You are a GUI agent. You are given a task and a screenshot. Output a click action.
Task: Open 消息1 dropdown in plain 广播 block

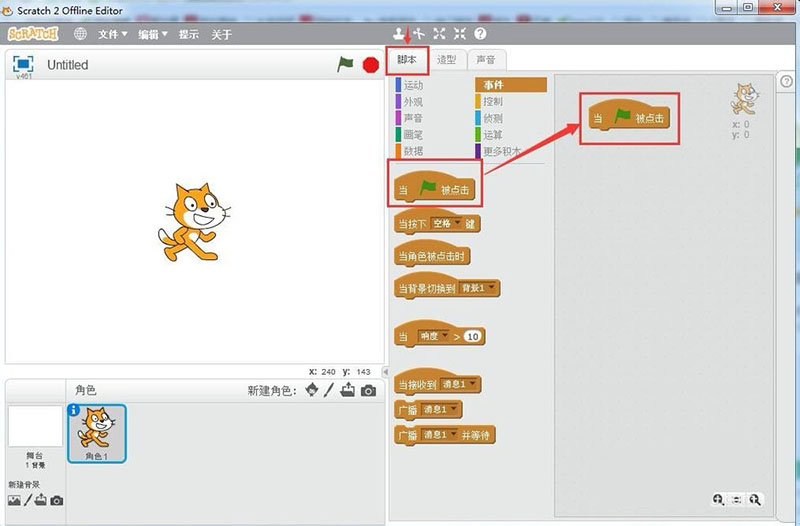[439, 409]
